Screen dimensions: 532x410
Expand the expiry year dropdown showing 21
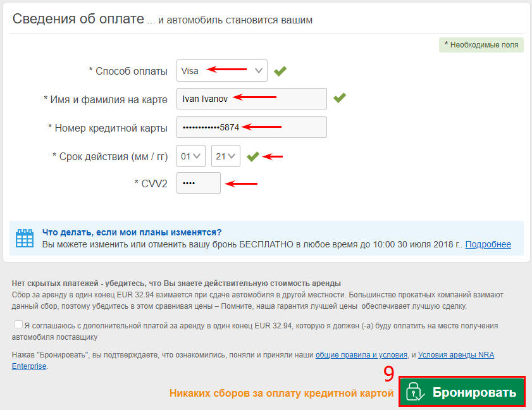(x=225, y=156)
